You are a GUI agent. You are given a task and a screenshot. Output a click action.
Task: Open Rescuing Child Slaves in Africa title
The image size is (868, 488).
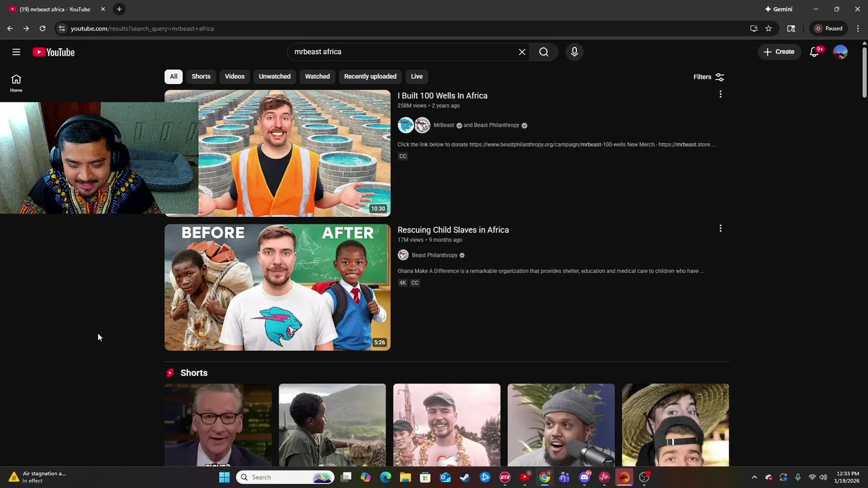click(x=453, y=230)
